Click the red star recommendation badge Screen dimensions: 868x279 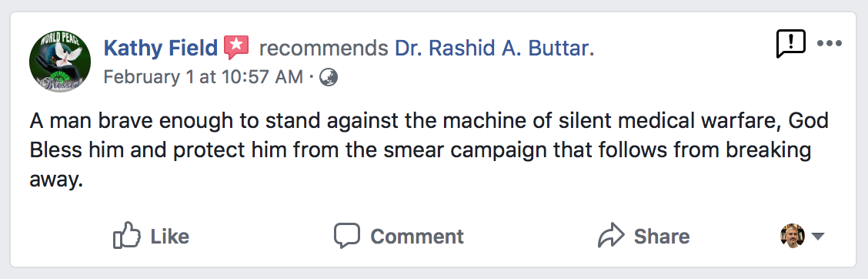click(236, 48)
